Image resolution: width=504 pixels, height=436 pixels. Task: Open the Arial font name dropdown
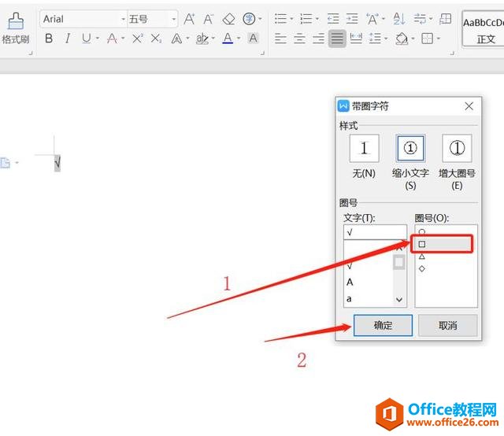tap(123, 19)
